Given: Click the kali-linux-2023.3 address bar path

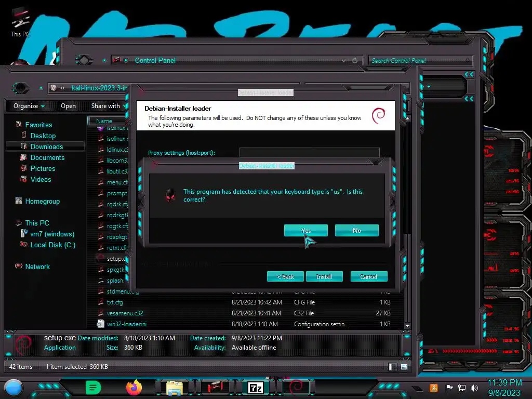Looking at the screenshot, I should coord(99,88).
